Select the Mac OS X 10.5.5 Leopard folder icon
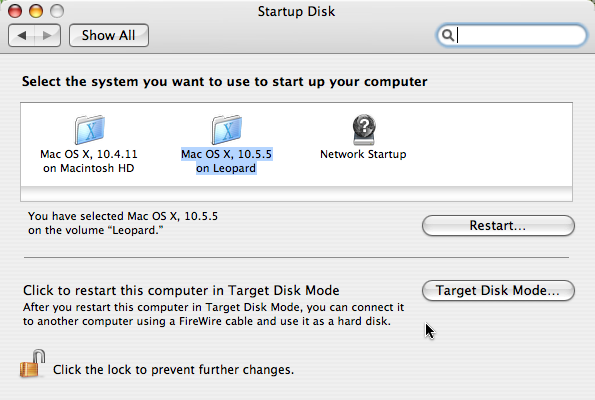 [x=227, y=130]
